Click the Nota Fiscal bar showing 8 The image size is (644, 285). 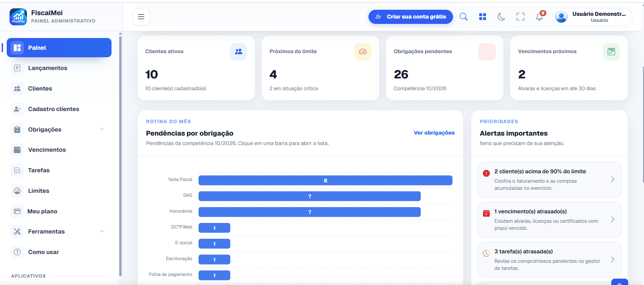coord(325,180)
